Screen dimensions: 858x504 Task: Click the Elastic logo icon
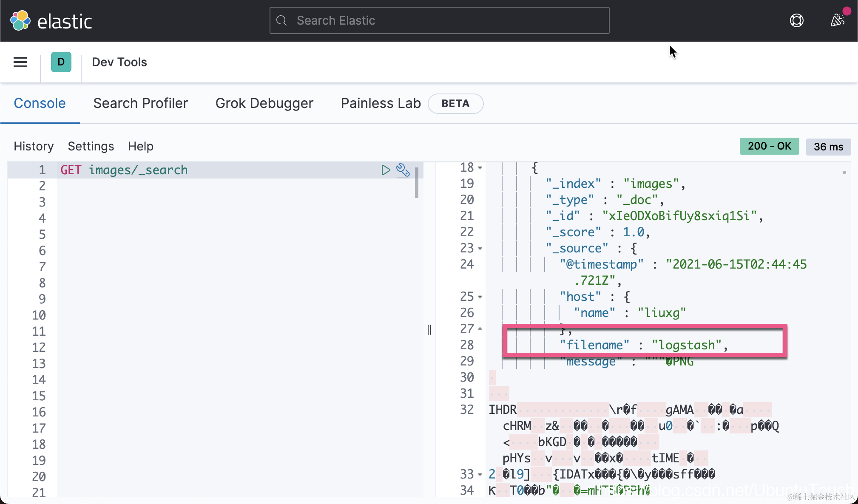(20, 21)
